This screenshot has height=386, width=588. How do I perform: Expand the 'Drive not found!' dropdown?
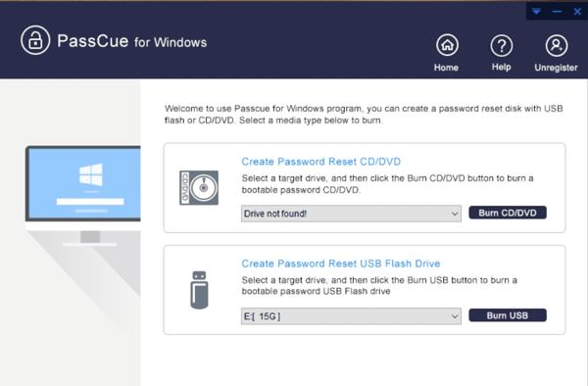(351, 214)
